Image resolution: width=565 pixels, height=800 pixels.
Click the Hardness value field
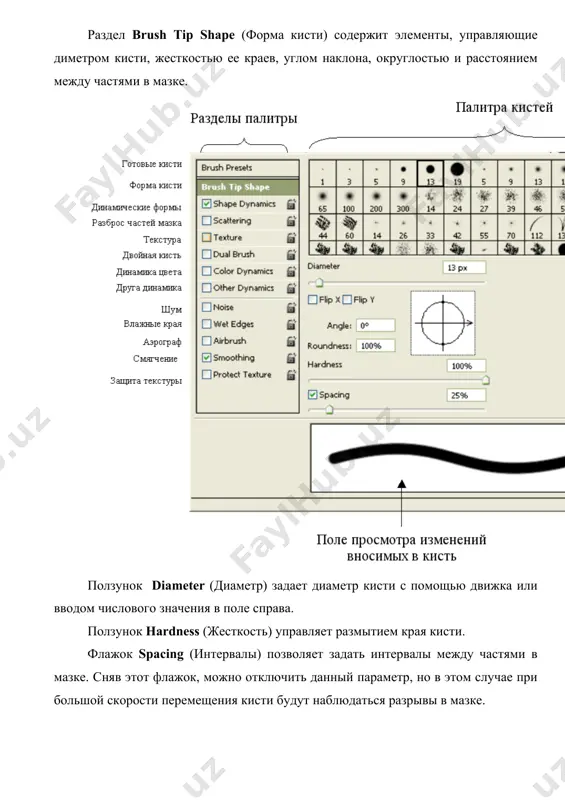click(466, 366)
